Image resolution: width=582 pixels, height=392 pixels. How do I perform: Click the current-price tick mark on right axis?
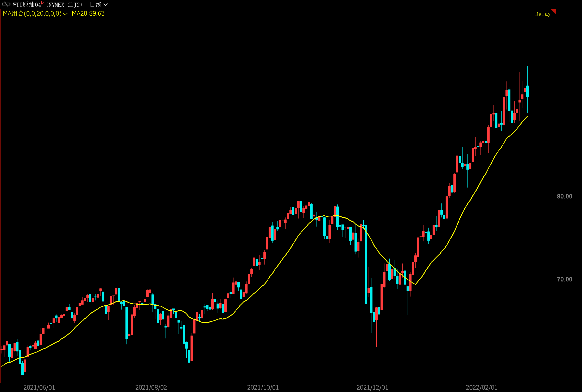coord(551,97)
